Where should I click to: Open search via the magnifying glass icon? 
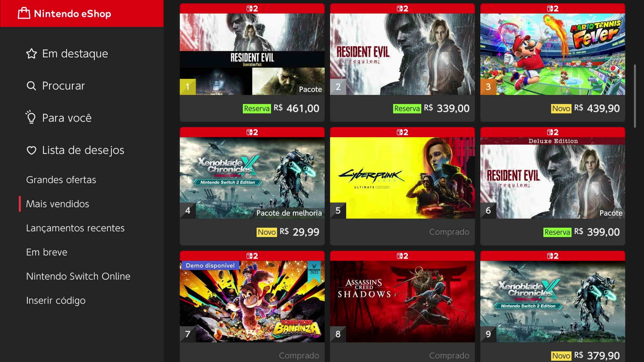point(31,86)
